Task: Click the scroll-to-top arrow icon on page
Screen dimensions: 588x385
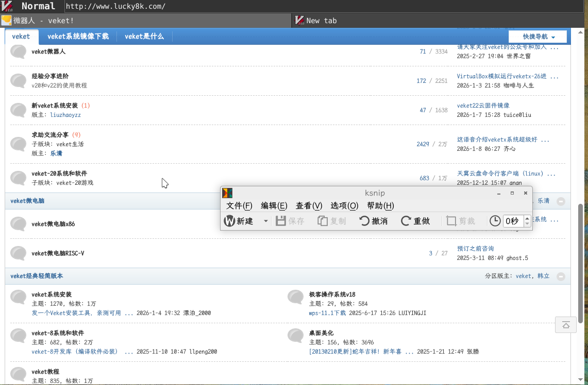Action: [565, 325]
